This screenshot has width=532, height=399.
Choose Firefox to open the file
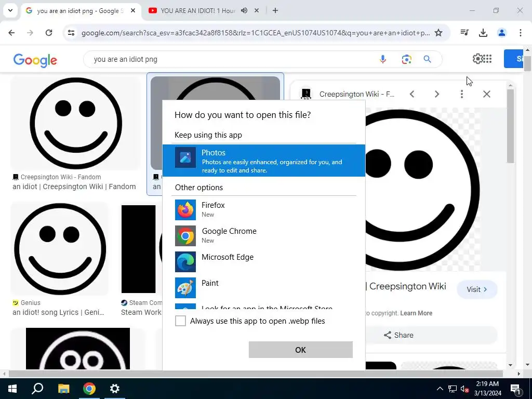pos(263,210)
